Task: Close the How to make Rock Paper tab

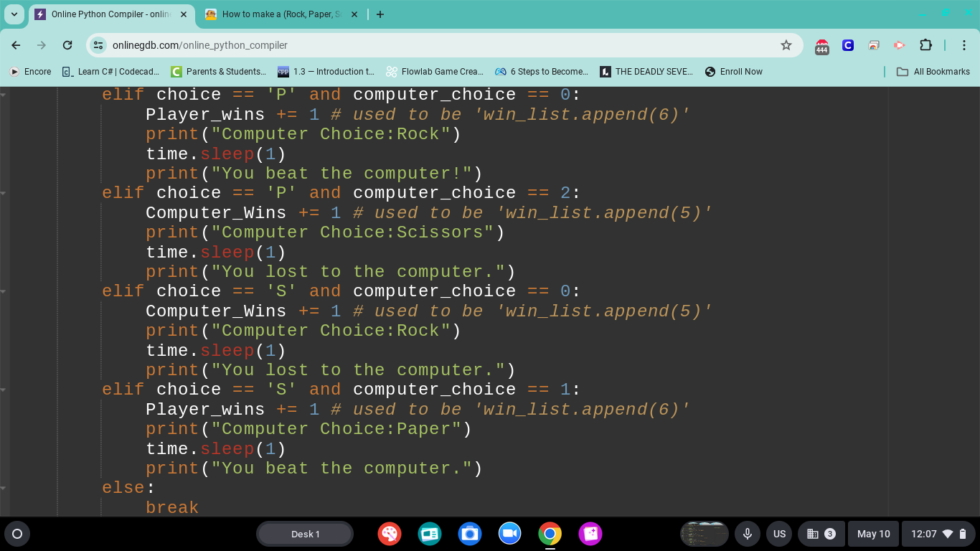Action: [x=354, y=14]
